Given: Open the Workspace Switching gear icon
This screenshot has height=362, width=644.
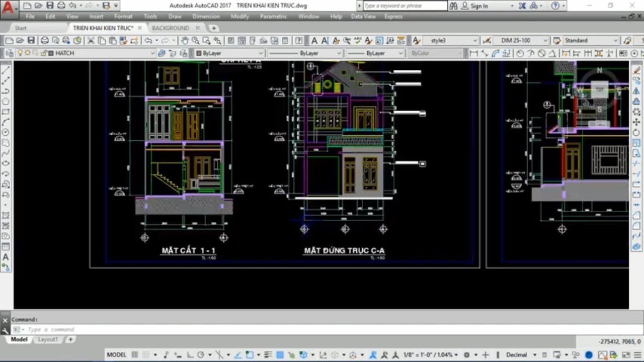Looking at the screenshot, I should coord(466,354).
